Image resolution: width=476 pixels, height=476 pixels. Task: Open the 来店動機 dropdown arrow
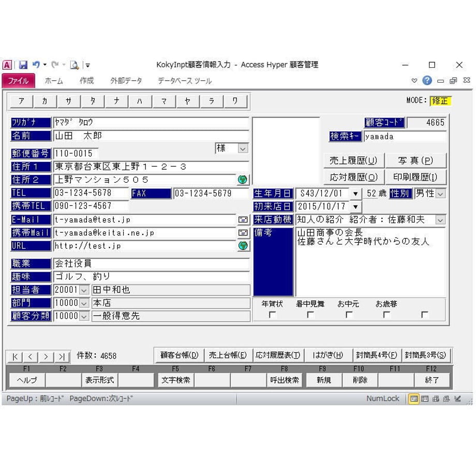(x=440, y=220)
